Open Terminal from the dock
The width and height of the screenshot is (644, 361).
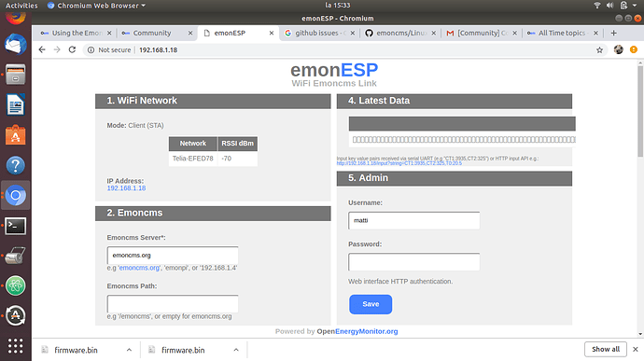16,226
